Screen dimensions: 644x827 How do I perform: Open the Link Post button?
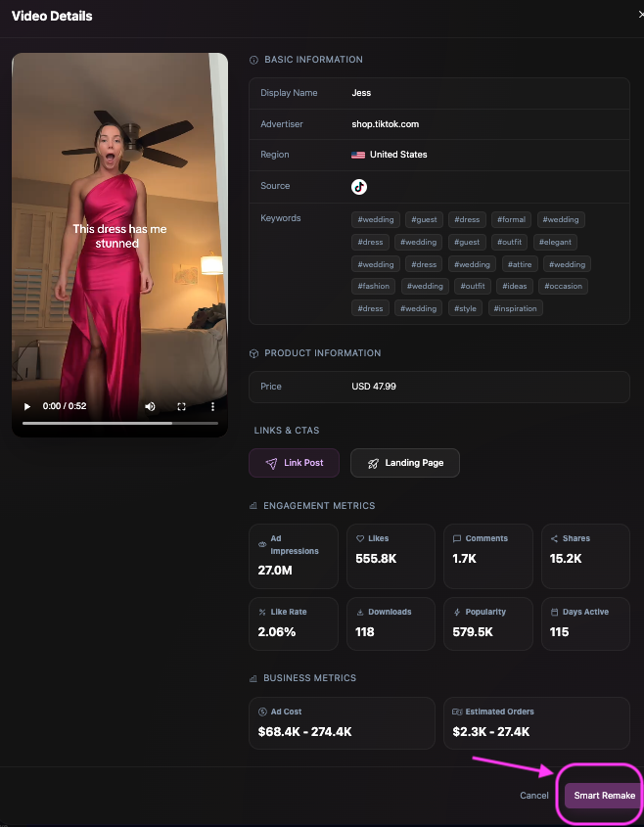(x=294, y=463)
